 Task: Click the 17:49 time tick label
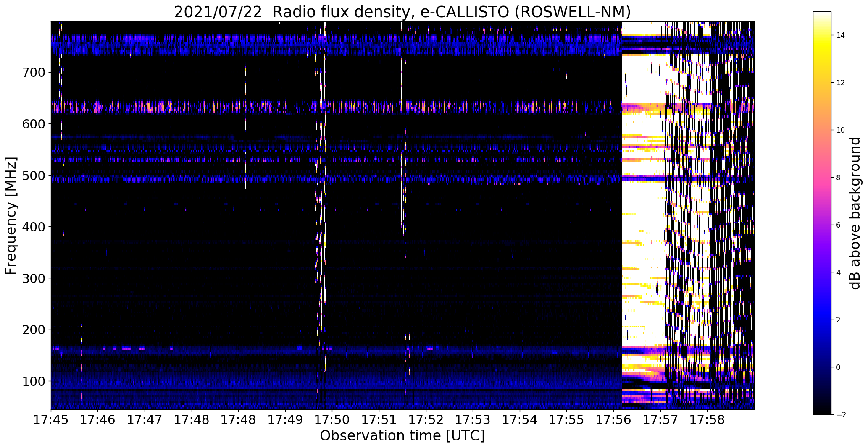[x=285, y=419]
